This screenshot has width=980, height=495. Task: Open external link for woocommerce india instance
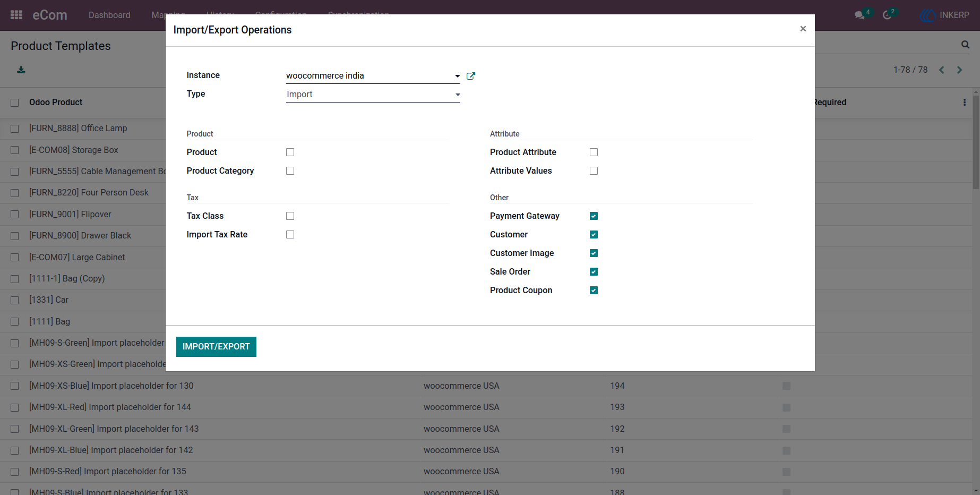(x=470, y=76)
